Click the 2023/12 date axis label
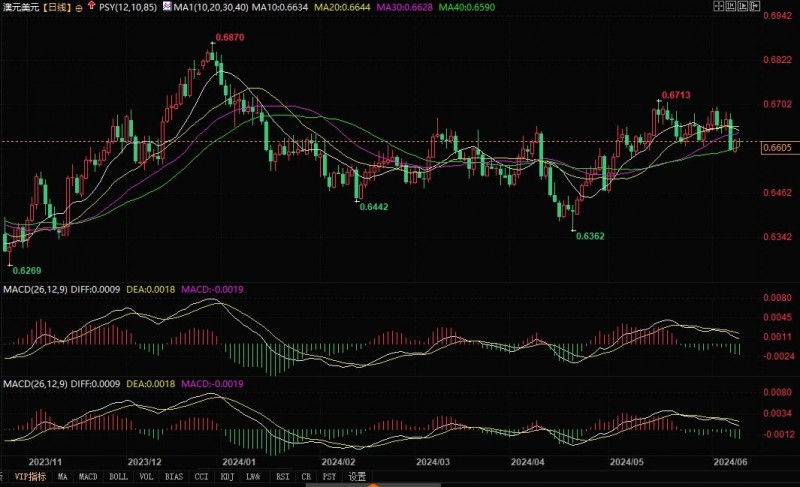Image resolution: width=800 pixels, height=487 pixels. click(x=144, y=462)
